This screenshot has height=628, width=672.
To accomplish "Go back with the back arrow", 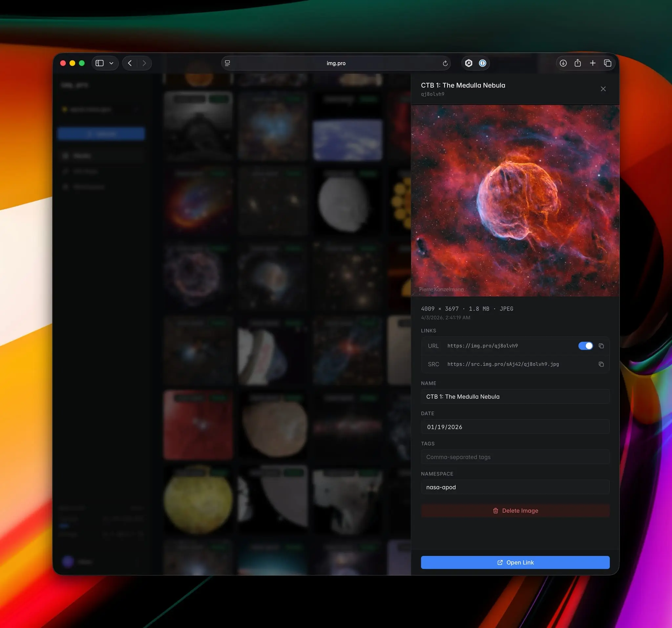I will pos(130,63).
